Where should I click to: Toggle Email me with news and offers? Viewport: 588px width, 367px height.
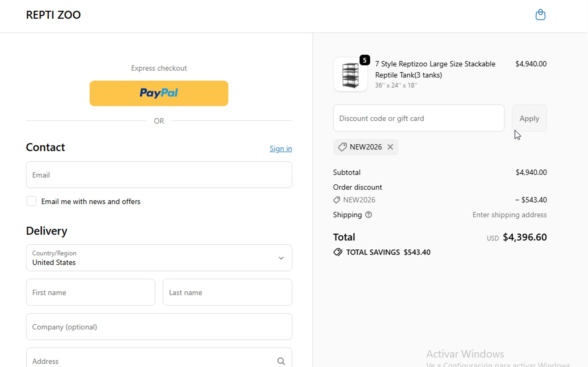click(x=31, y=201)
